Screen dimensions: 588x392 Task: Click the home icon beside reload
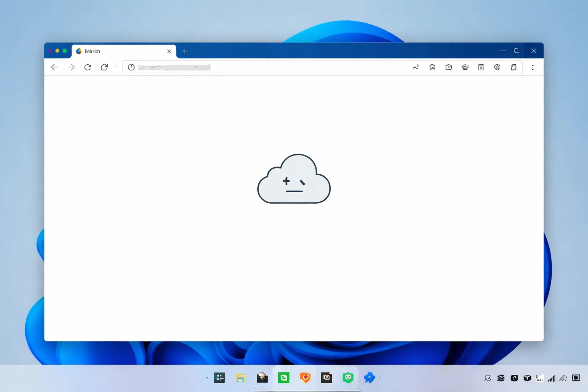click(105, 67)
